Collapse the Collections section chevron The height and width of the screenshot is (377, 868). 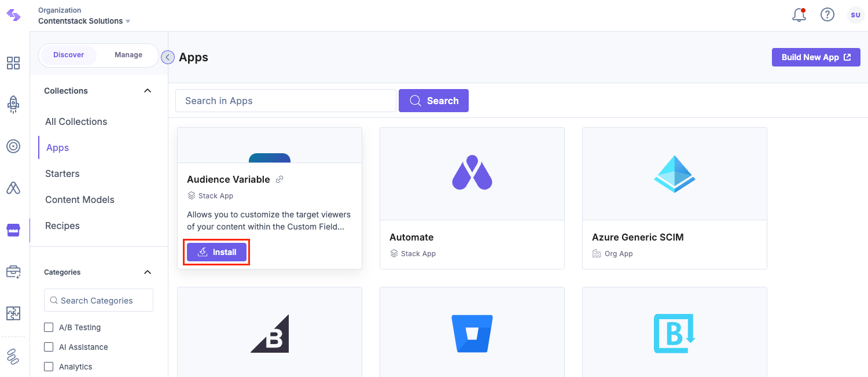click(x=148, y=91)
